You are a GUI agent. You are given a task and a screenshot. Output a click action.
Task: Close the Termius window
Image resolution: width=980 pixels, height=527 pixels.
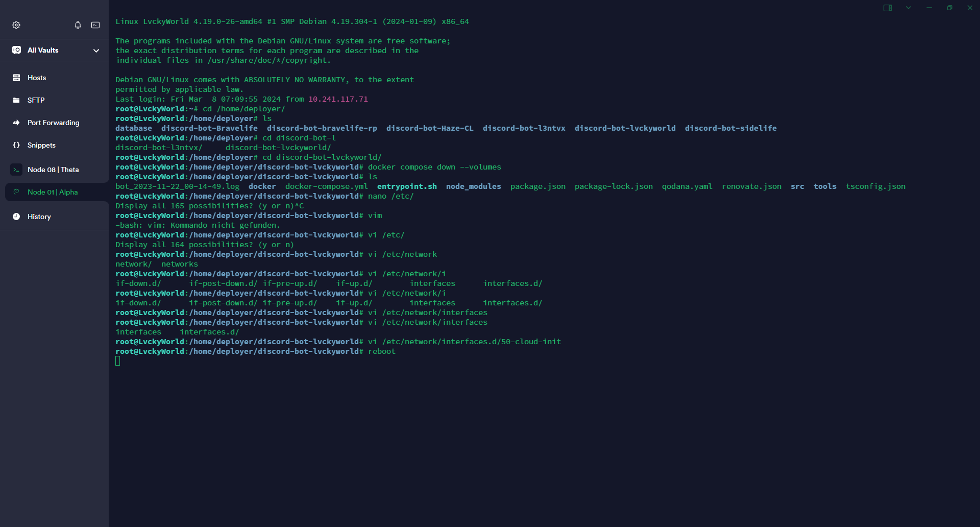pos(970,8)
